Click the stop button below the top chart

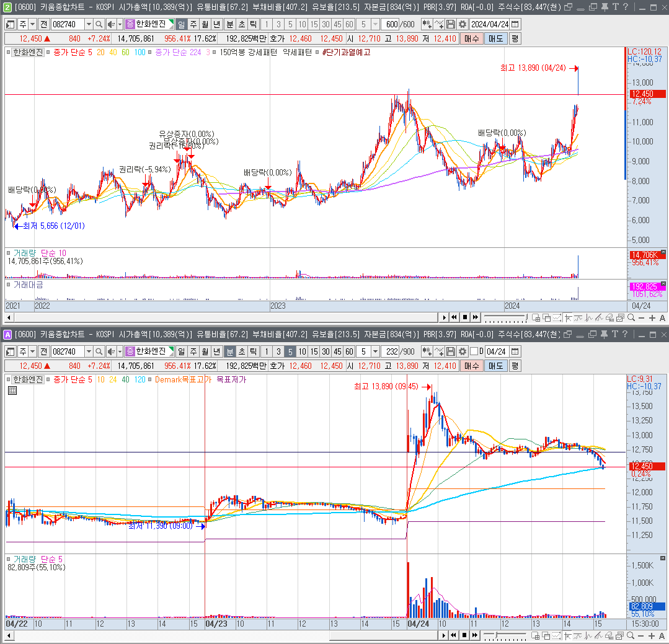tap(464, 317)
